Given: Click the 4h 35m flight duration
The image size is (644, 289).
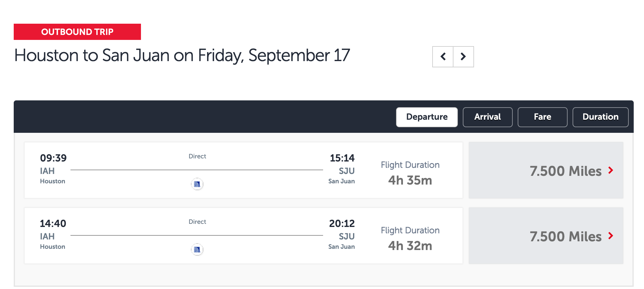Looking at the screenshot, I should click(410, 181).
